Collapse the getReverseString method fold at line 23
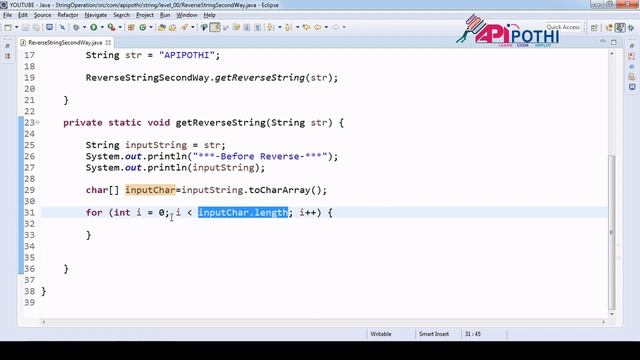This screenshot has width=640, height=360. (38, 122)
